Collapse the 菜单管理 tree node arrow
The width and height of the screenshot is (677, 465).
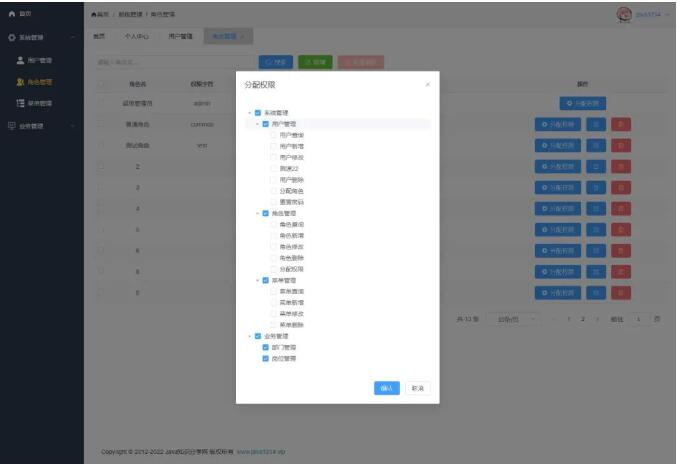tap(257, 280)
